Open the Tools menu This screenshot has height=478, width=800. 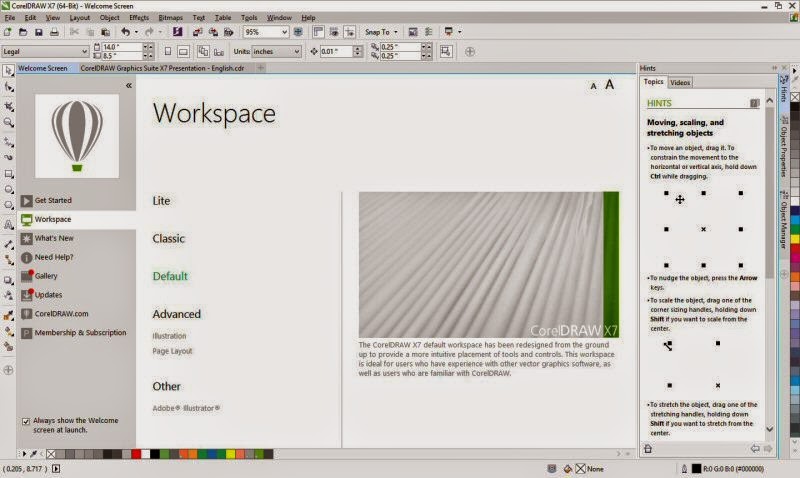(x=249, y=17)
